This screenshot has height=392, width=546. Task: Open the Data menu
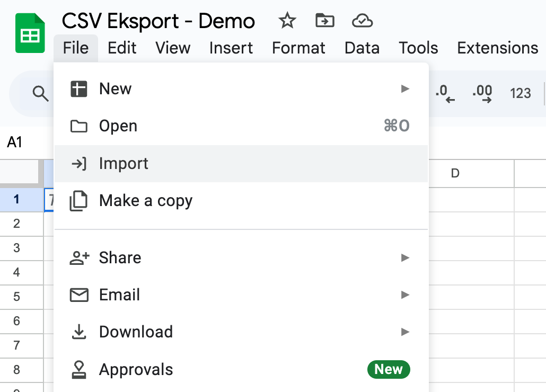tap(362, 48)
